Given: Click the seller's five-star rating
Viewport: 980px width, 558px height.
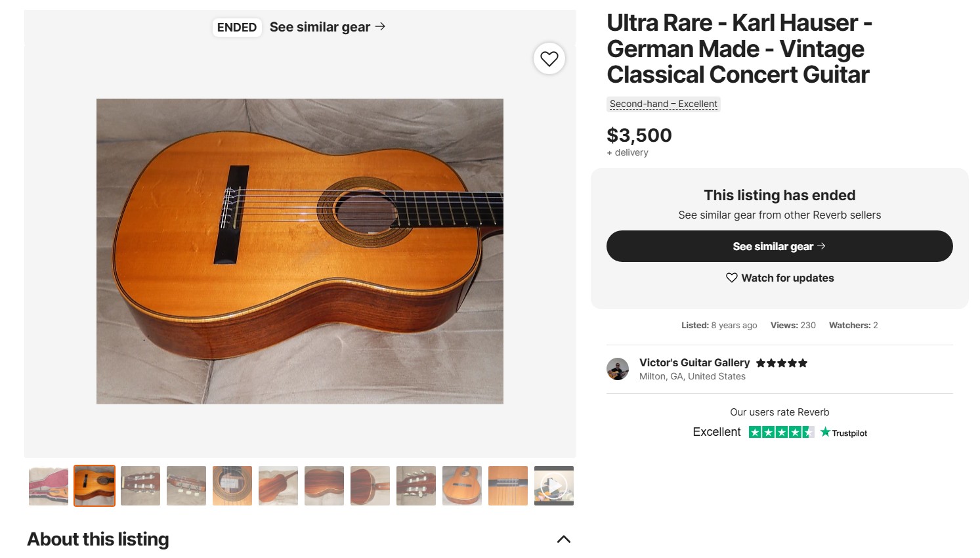Looking at the screenshot, I should point(781,363).
